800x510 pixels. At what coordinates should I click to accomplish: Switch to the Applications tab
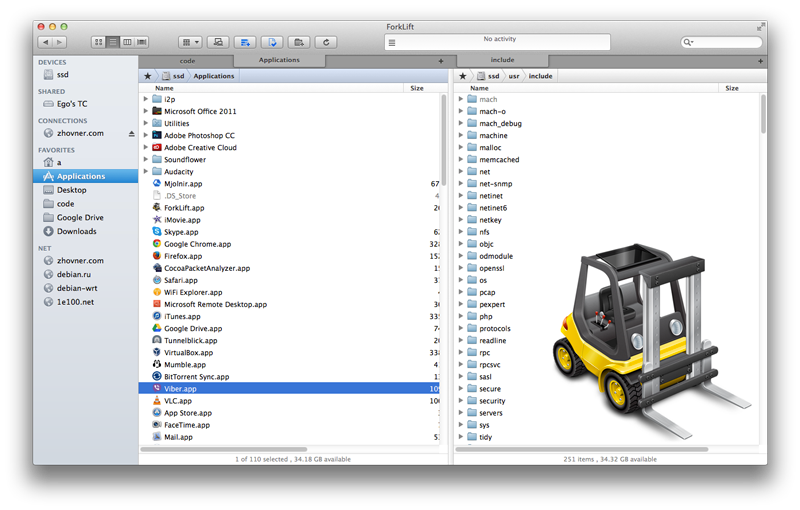279,60
